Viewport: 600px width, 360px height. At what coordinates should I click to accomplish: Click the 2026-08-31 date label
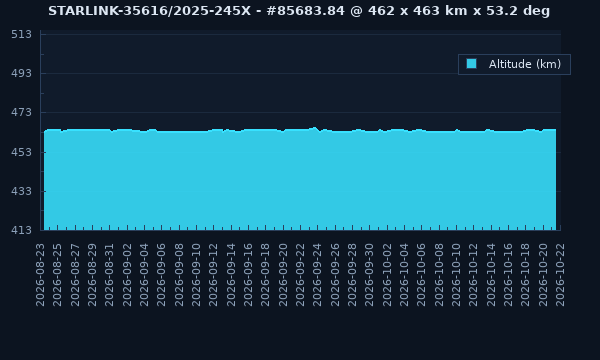pyautogui.click(x=109, y=275)
